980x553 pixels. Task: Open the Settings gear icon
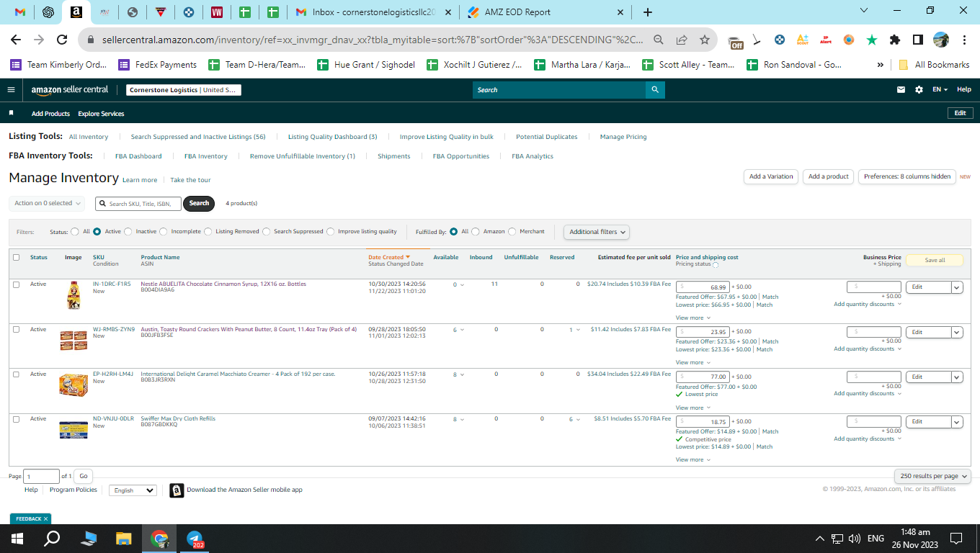(919, 90)
